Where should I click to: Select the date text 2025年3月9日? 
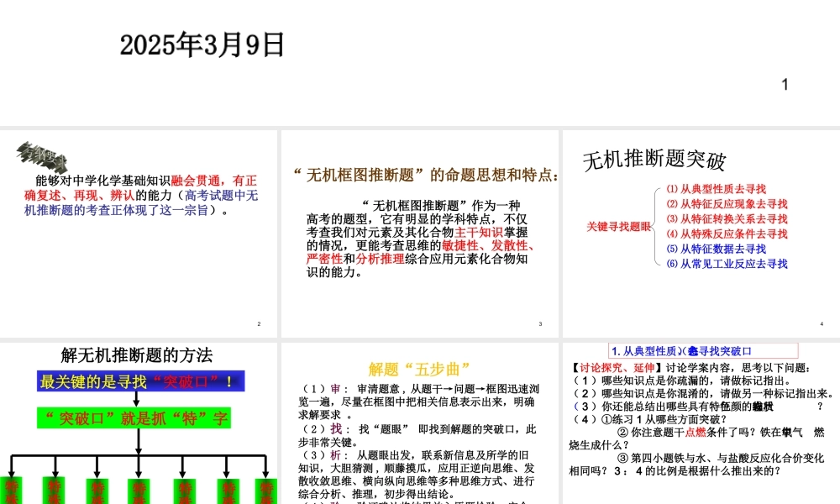point(202,45)
